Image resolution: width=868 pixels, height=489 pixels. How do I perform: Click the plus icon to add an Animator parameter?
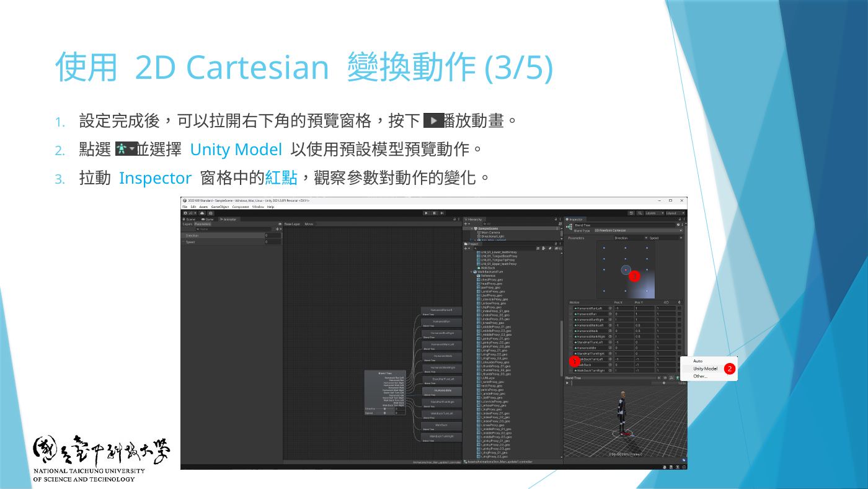point(278,229)
